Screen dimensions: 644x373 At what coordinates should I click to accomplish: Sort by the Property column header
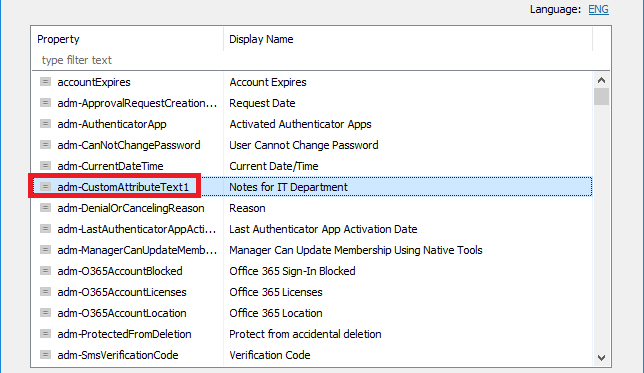[x=128, y=39]
